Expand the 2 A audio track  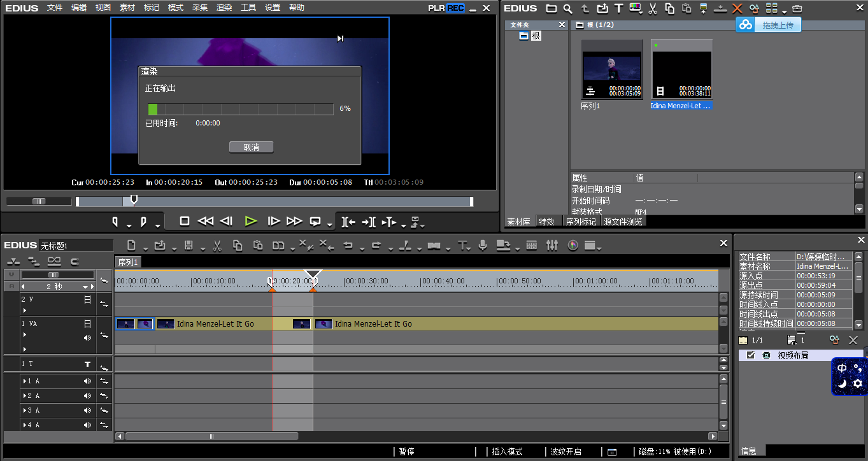pyautogui.click(x=24, y=395)
